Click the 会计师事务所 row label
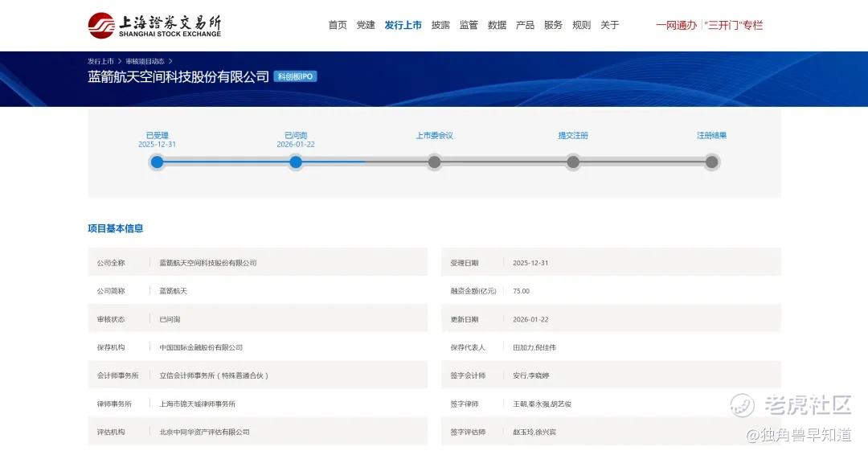This screenshot has height=455, width=868. click(x=117, y=375)
